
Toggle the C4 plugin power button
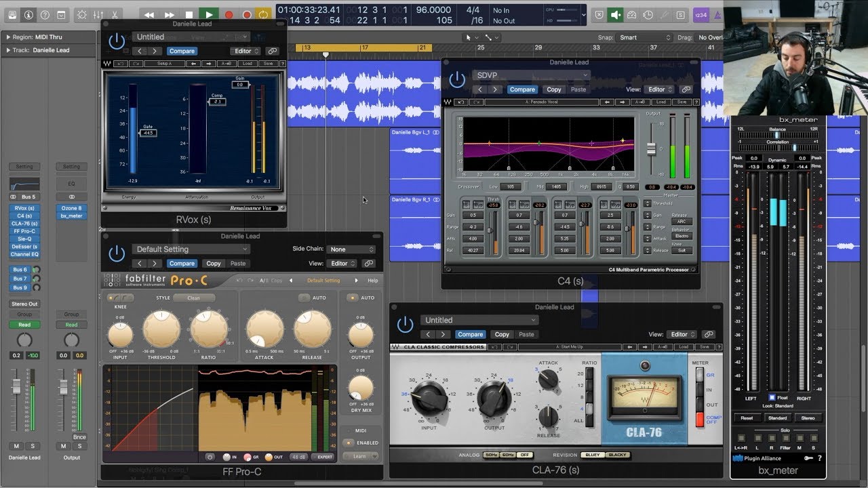point(457,80)
